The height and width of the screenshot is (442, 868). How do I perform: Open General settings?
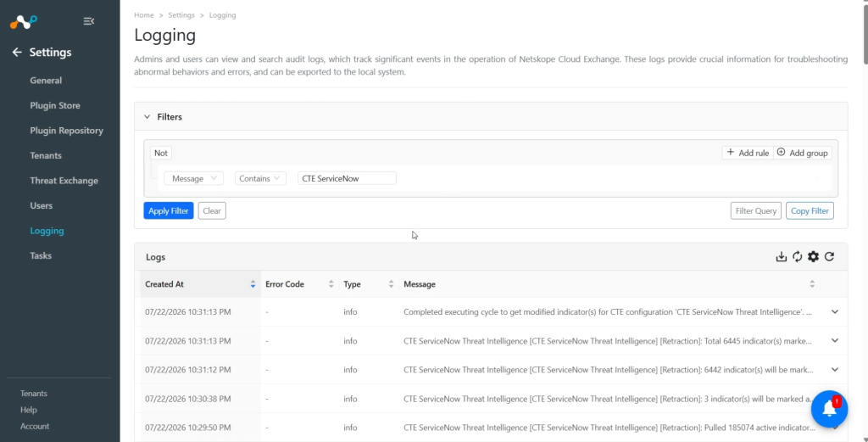tap(46, 81)
